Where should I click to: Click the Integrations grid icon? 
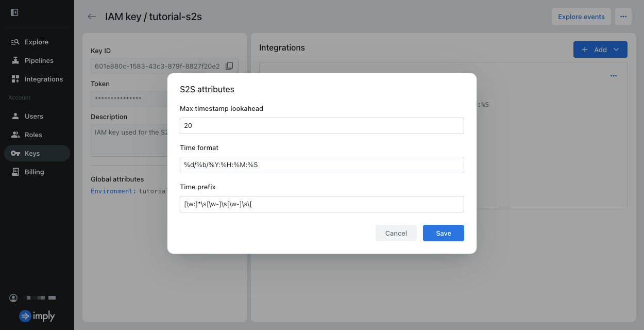pyautogui.click(x=15, y=79)
